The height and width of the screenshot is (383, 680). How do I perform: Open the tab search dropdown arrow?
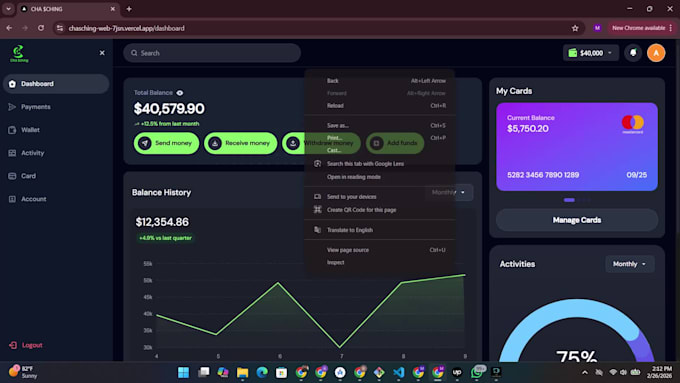8,9
